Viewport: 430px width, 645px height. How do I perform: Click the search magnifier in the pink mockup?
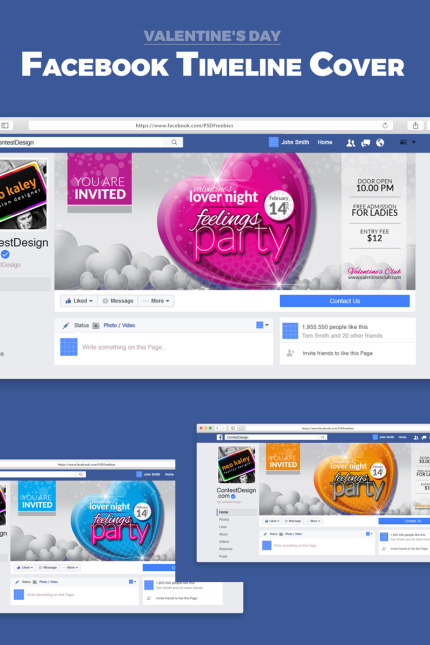tap(174, 142)
